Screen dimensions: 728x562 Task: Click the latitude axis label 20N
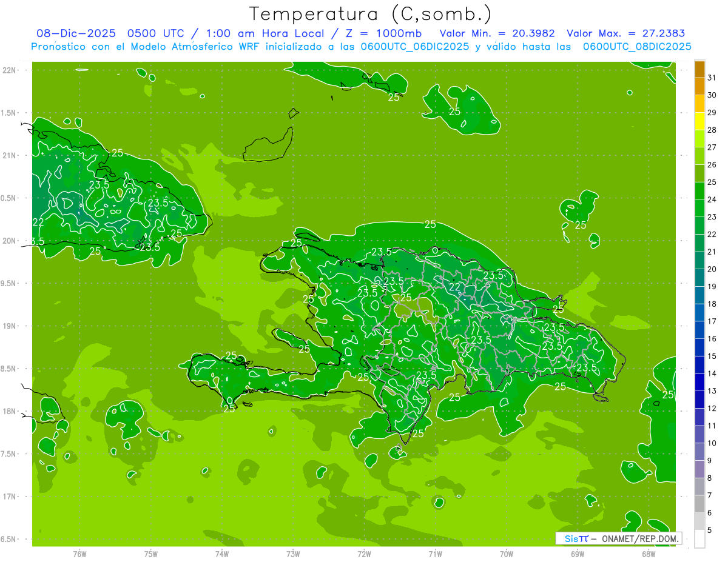tap(10, 241)
